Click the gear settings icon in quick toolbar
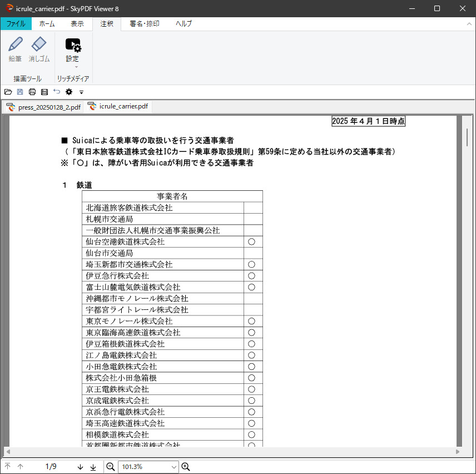The width and height of the screenshot is (476, 474). [x=69, y=92]
